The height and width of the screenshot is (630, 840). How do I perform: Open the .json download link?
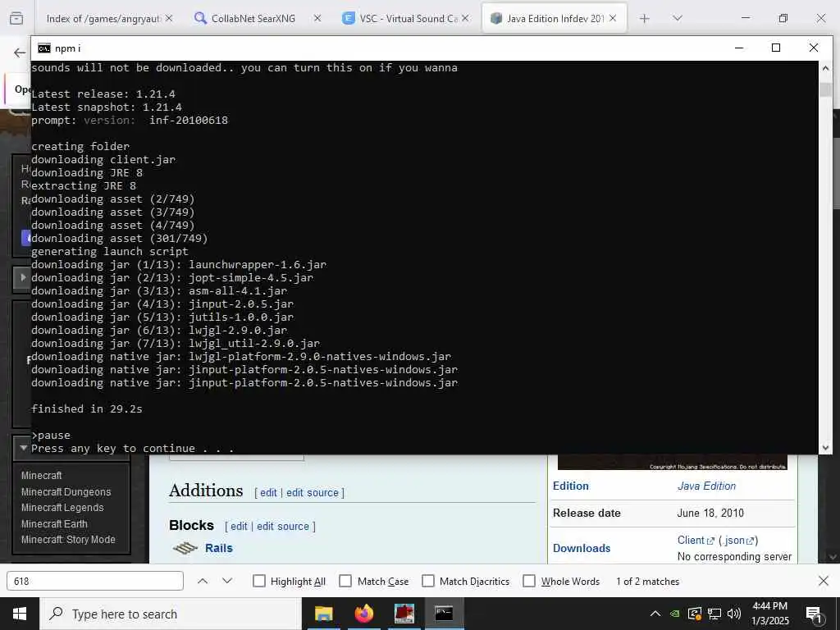pos(737,540)
